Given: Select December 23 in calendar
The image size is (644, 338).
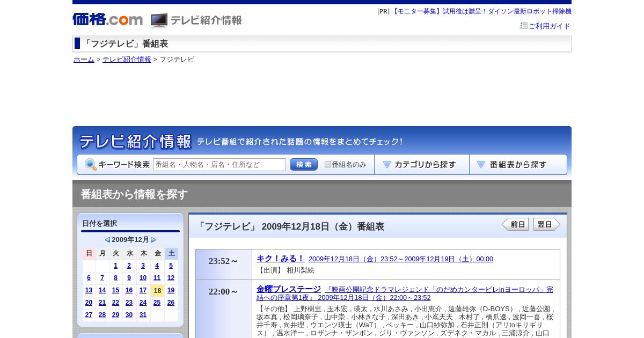Looking at the screenshot, I should [129, 303].
